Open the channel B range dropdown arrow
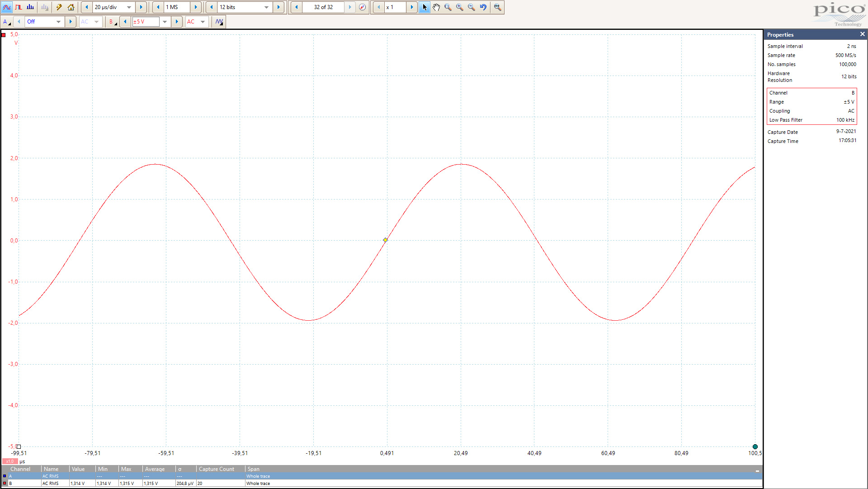Screen dimensions: 868x489 165,22
